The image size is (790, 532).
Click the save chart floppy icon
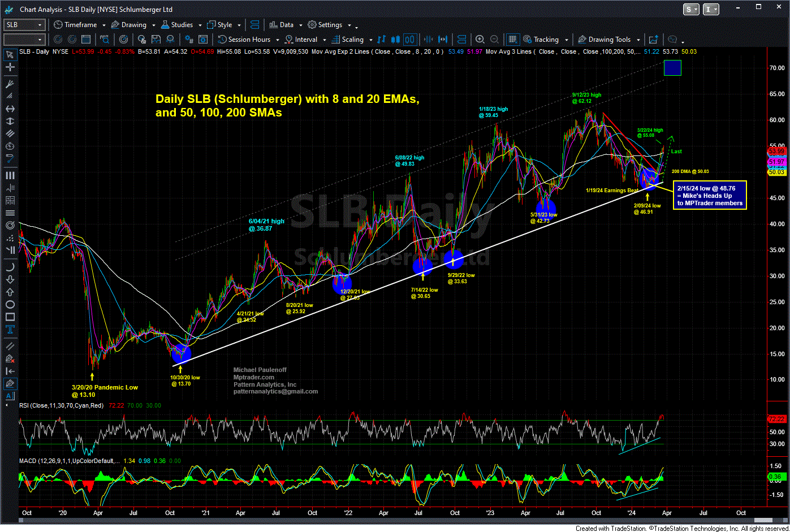click(155, 40)
